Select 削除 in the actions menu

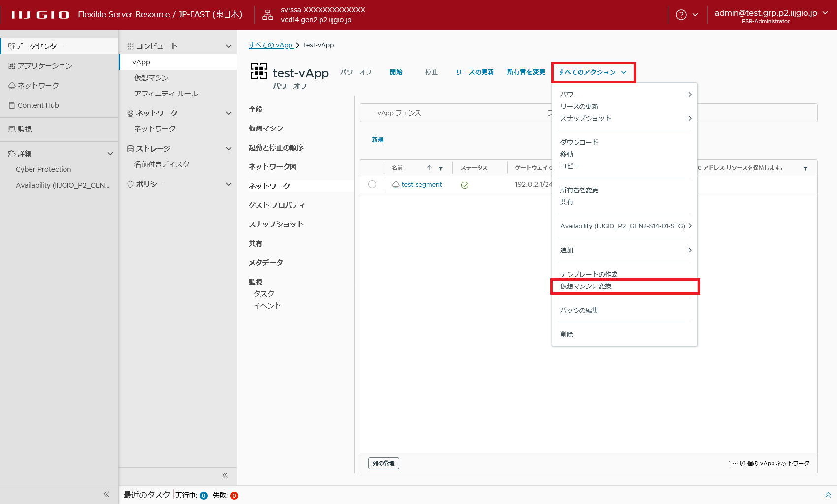coord(567,334)
